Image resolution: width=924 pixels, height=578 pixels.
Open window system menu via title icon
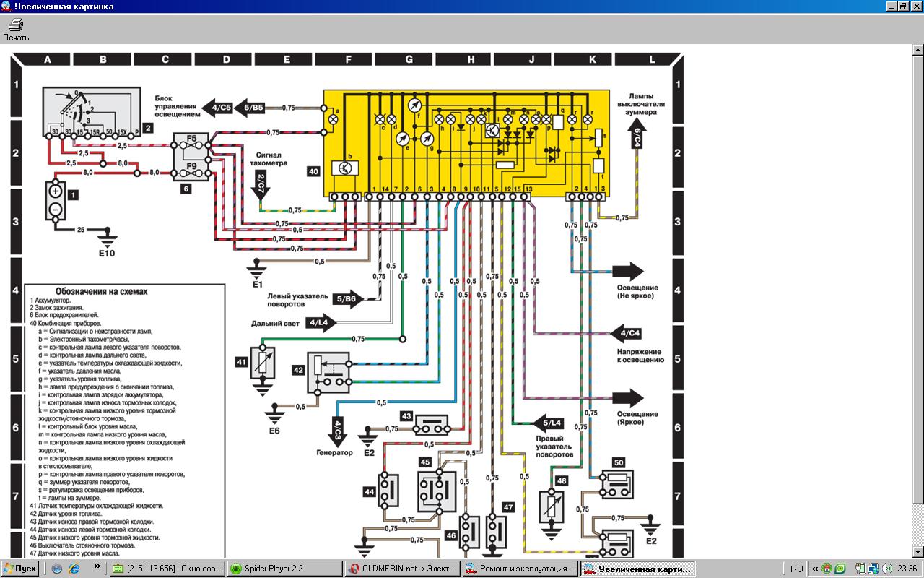[6, 7]
